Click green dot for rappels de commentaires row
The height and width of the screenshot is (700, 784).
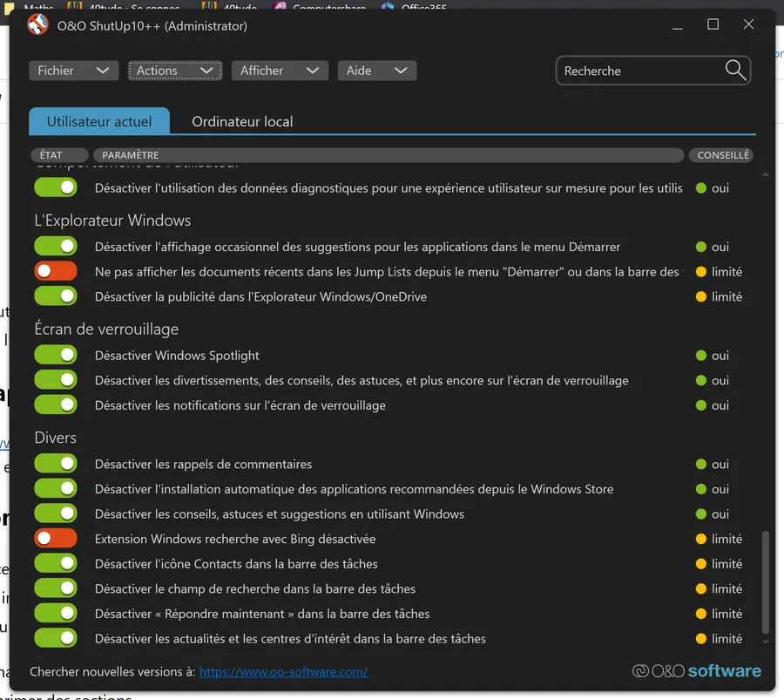701,464
